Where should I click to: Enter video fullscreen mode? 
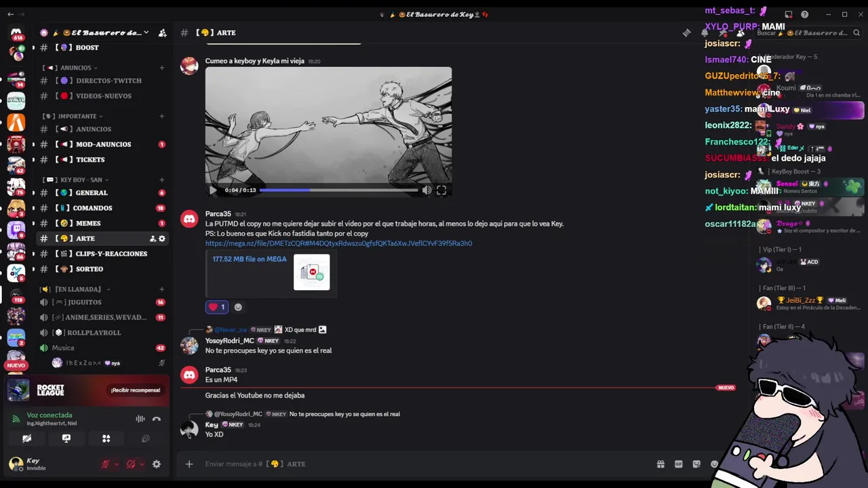441,190
